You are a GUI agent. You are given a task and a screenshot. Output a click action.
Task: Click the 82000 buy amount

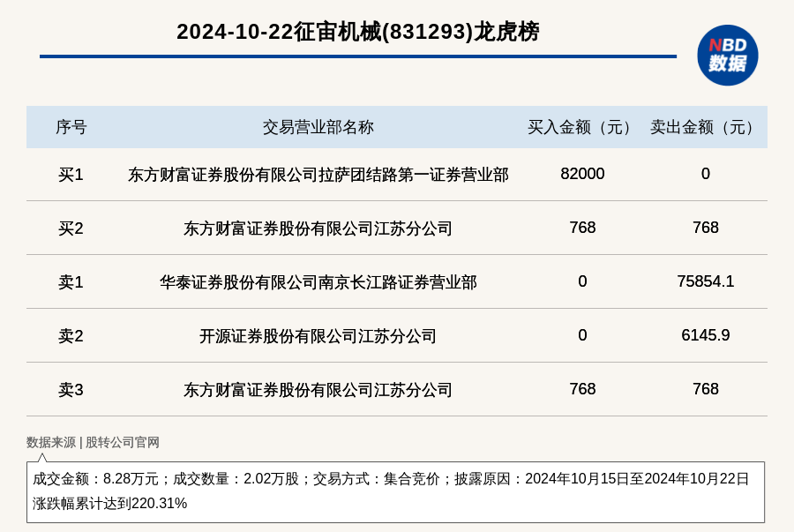point(582,174)
